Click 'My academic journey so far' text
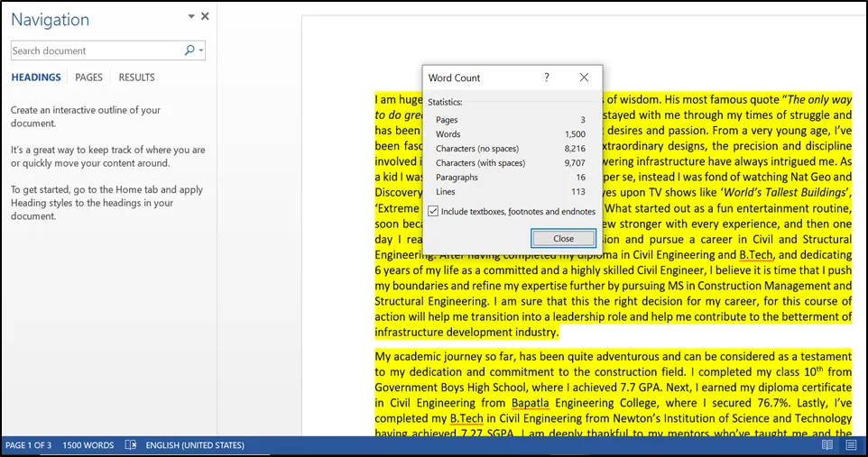868x457 pixels. pos(445,356)
